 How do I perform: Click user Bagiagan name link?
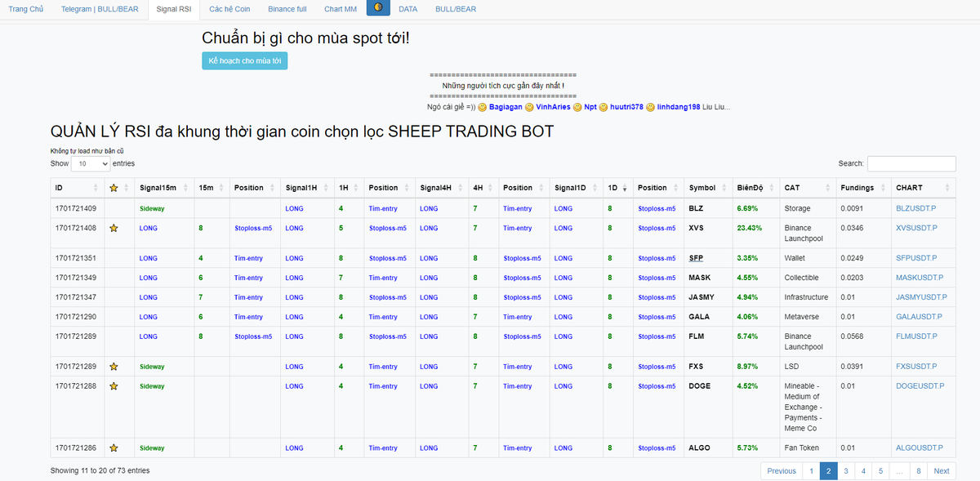click(506, 107)
